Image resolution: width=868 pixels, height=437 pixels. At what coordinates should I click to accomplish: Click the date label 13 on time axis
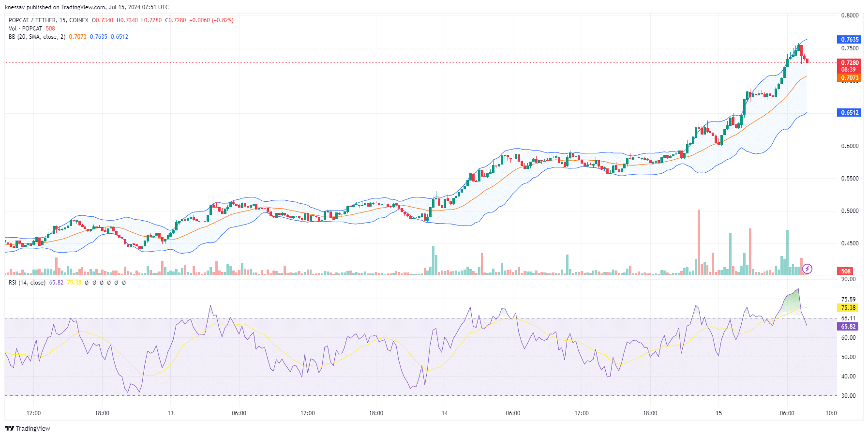[170, 413]
